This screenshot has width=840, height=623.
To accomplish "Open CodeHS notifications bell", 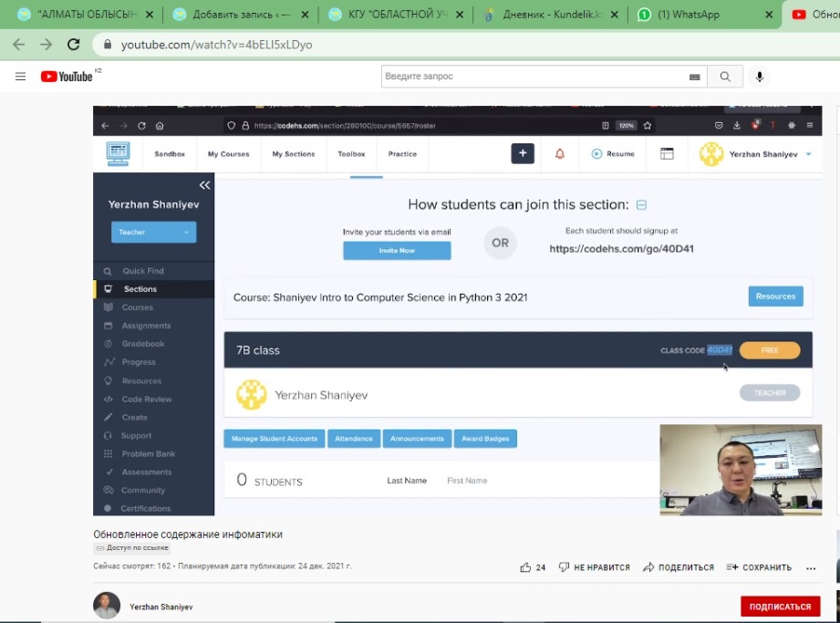I will [559, 154].
